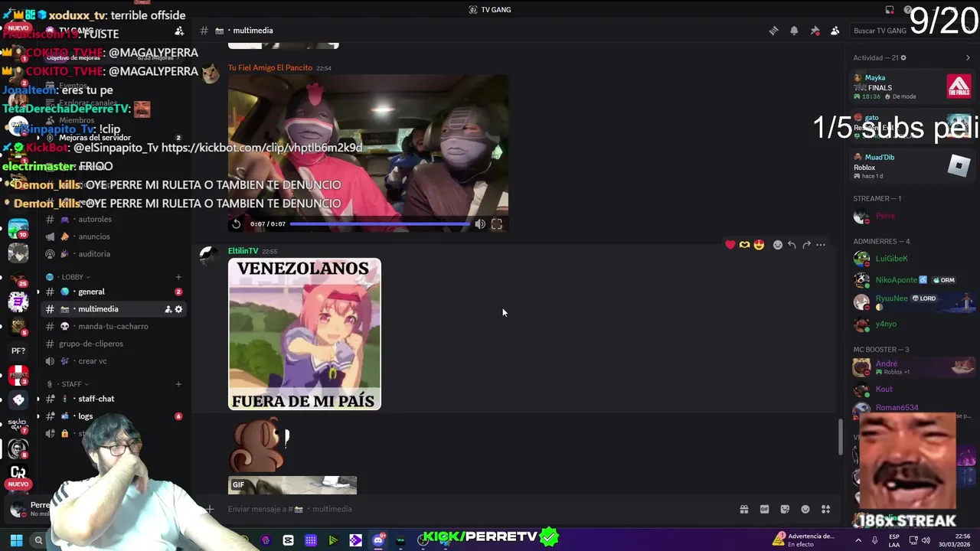
Task: Open the add reaction picker
Action: tap(778, 245)
